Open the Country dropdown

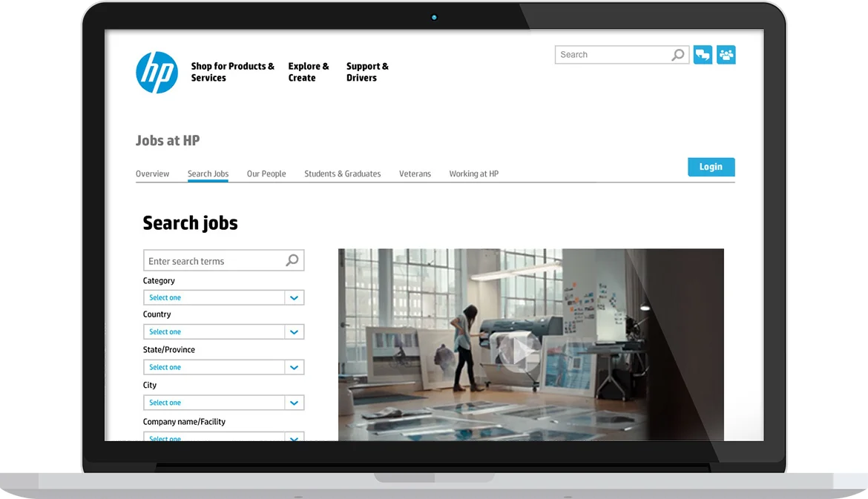pos(223,332)
